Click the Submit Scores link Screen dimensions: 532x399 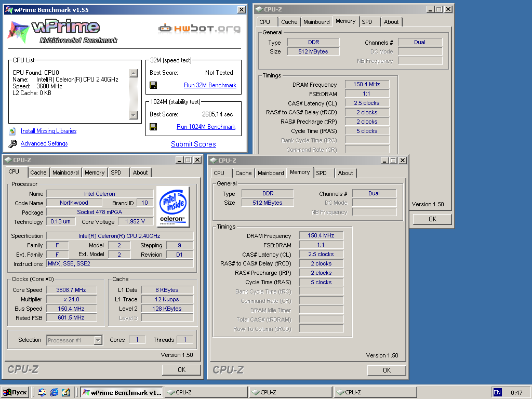tap(193, 144)
